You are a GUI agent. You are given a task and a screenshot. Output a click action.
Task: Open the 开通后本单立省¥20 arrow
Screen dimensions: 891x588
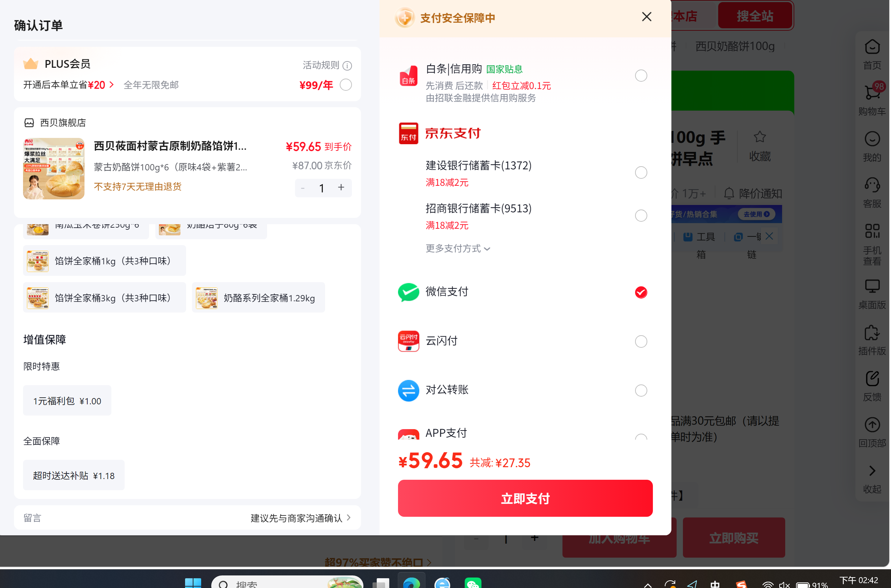click(111, 85)
